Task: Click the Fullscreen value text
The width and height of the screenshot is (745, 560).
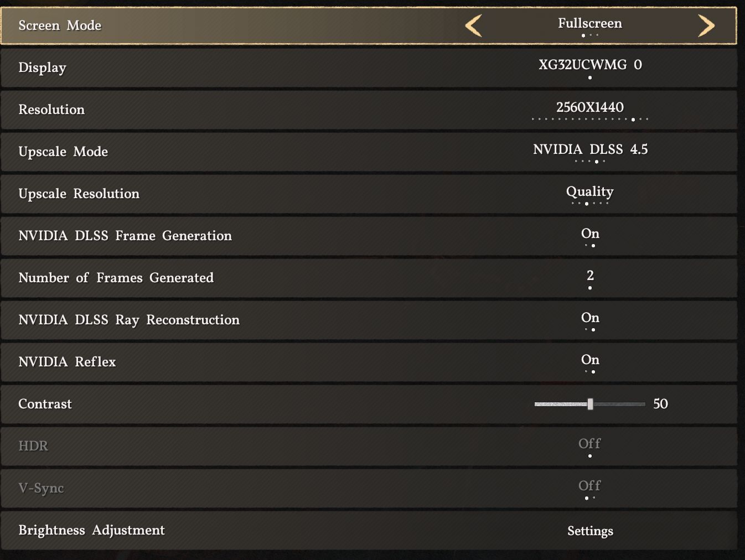Action: tap(590, 23)
